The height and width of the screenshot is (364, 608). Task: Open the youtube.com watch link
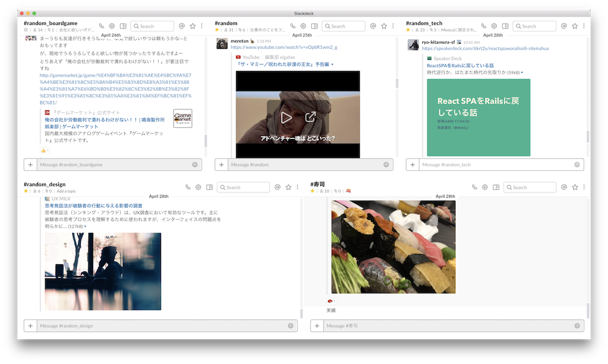point(284,48)
